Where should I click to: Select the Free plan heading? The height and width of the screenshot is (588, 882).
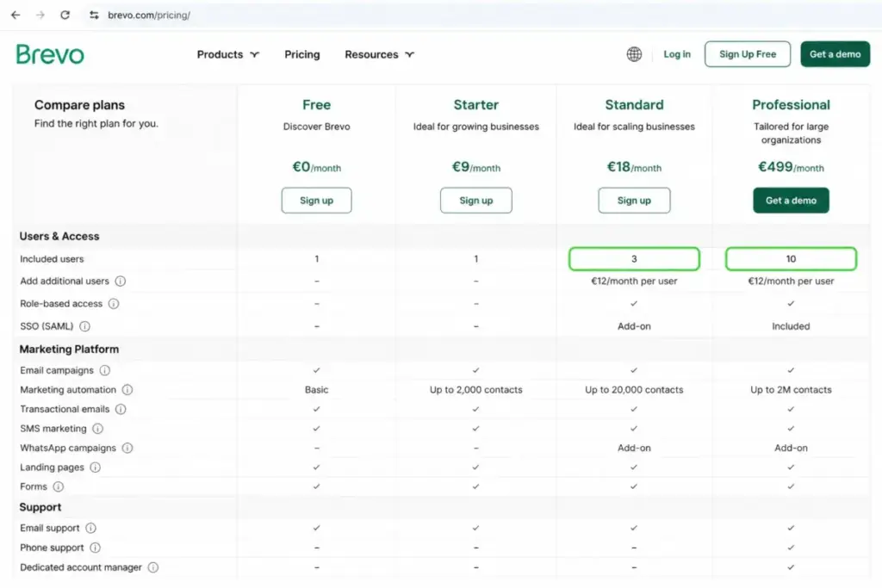[317, 104]
